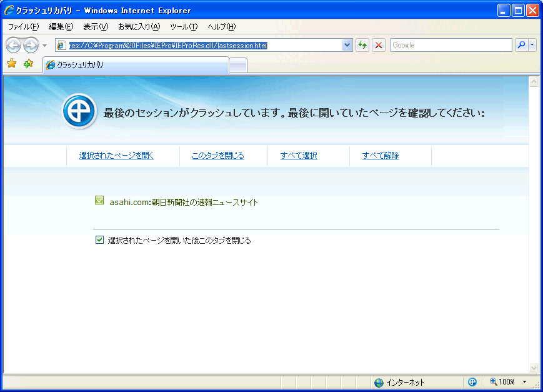Click the 選択されたページを開く link

point(116,156)
